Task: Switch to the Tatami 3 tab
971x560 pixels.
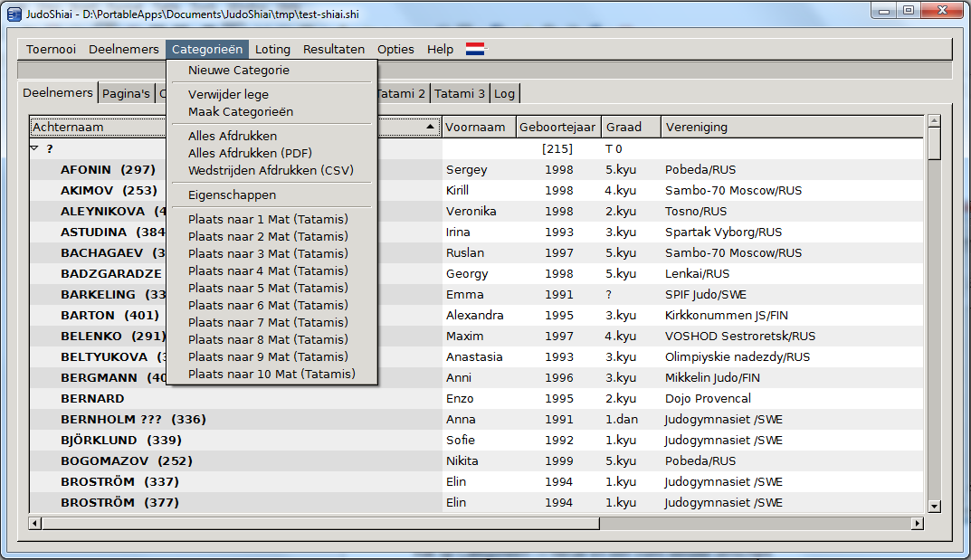Action: pos(459,93)
